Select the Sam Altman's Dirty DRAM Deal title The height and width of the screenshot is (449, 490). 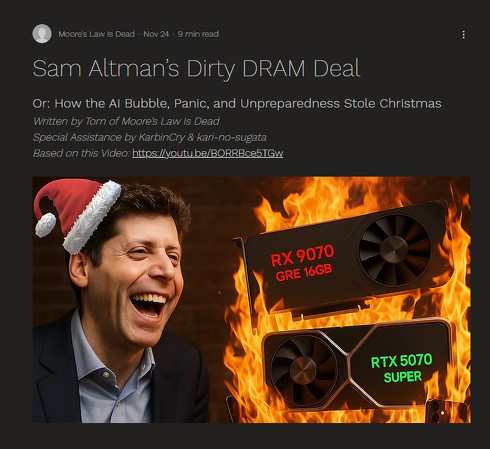click(x=196, y=69)
